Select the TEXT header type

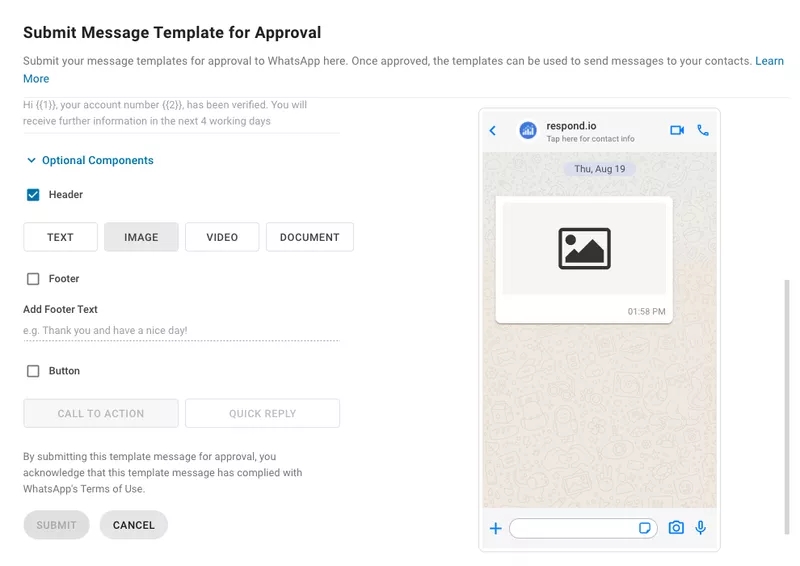(60, 237)
